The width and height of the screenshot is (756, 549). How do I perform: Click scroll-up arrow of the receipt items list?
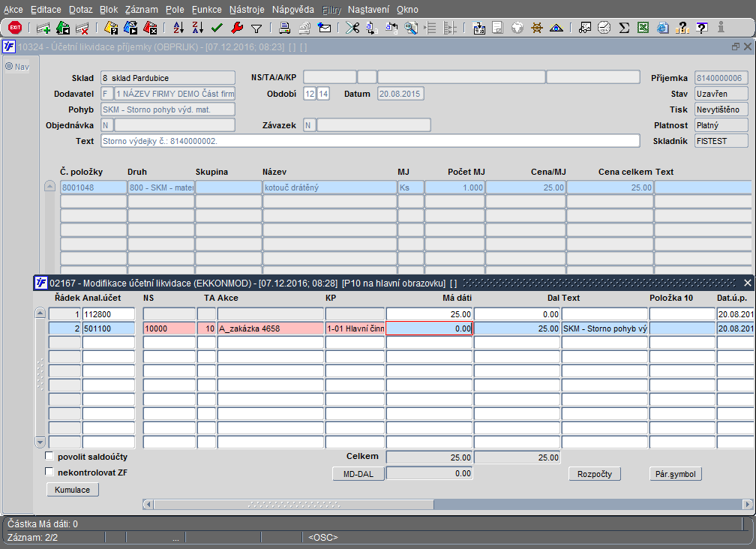coord(49,186)
